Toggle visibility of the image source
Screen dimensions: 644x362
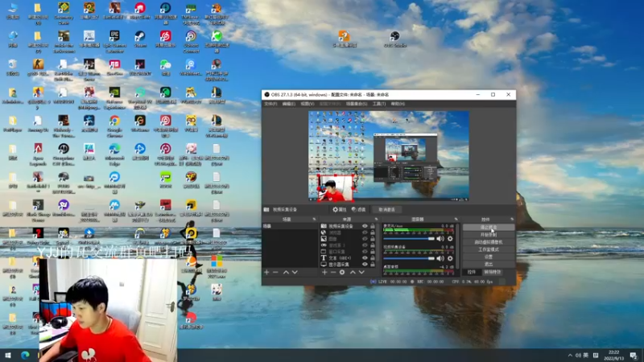pyautogui.click(x=365, y=239)
